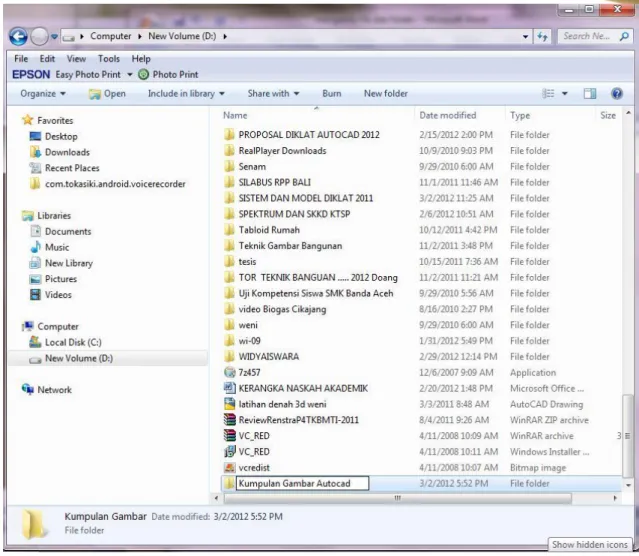The image size is (639, 556).
Task: Click EPSON Easy Photo Print label
Action: click(66, 75)
